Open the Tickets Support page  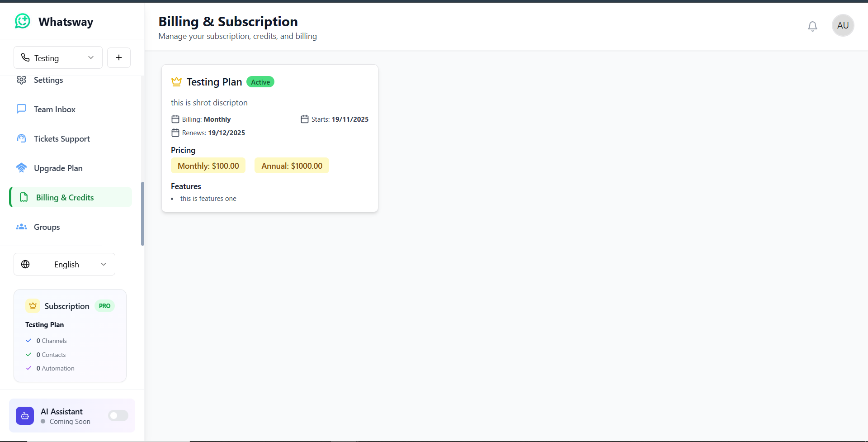[x=61, y=139]
